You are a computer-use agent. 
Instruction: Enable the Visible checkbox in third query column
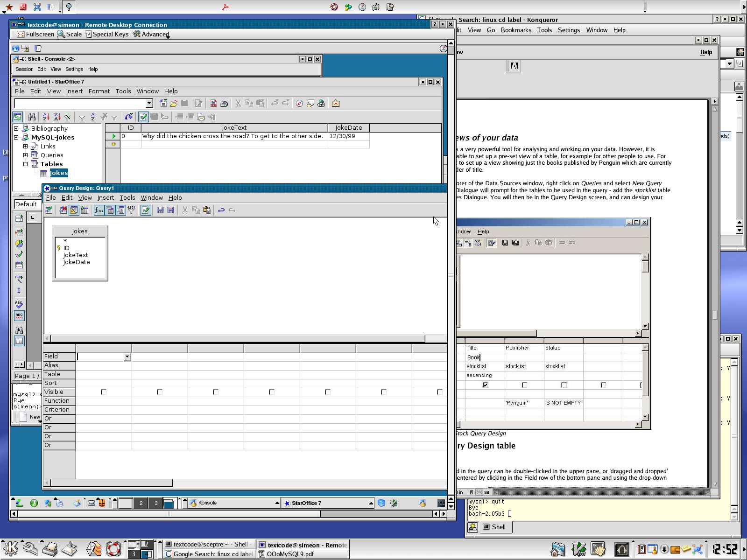(x=216, y=392)
